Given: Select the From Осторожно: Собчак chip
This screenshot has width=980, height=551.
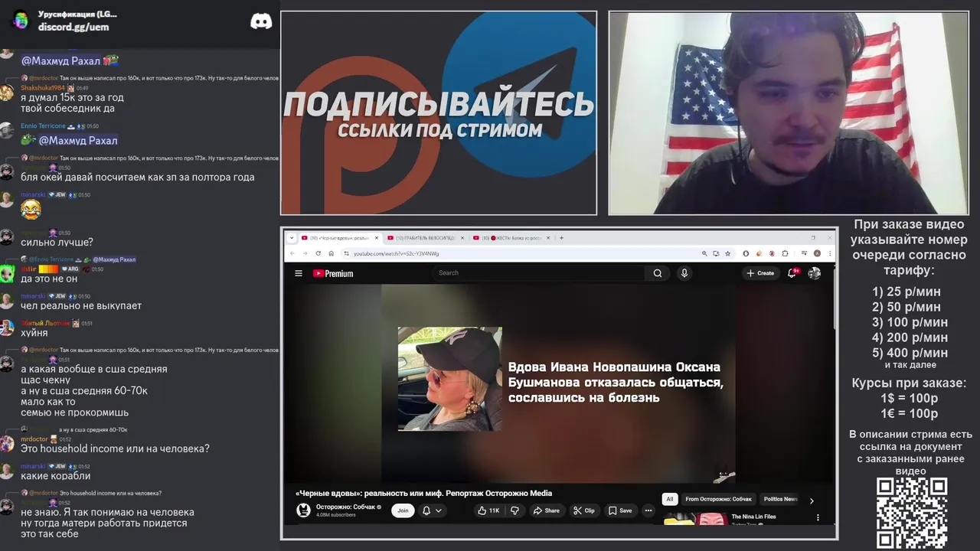Looking at the screenshot, I should 718,499.
